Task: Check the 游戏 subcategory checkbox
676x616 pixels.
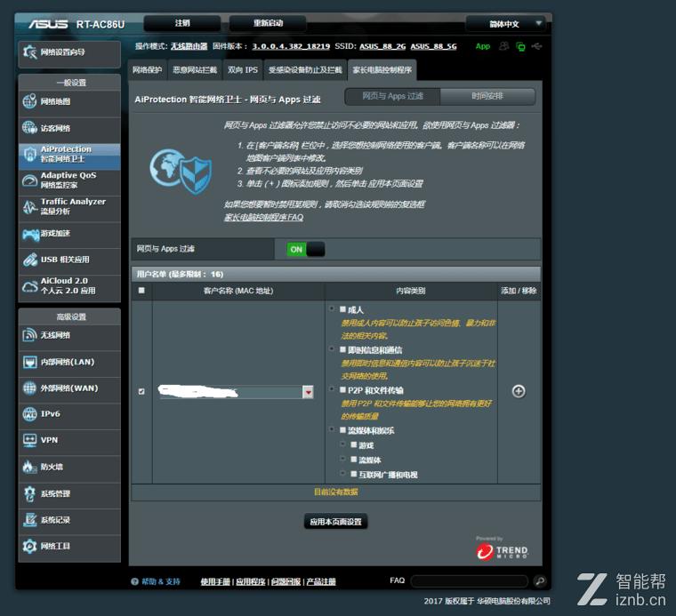Action: 353,444
